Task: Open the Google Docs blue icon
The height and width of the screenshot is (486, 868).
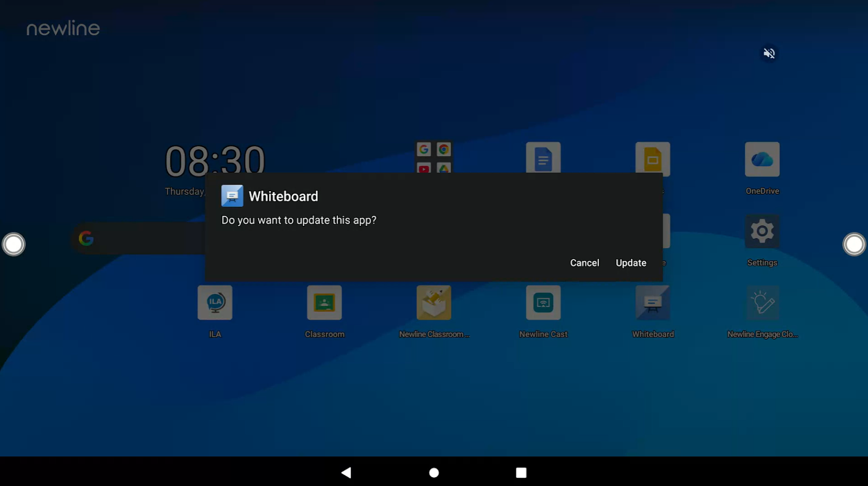Action: coord(543,158)
